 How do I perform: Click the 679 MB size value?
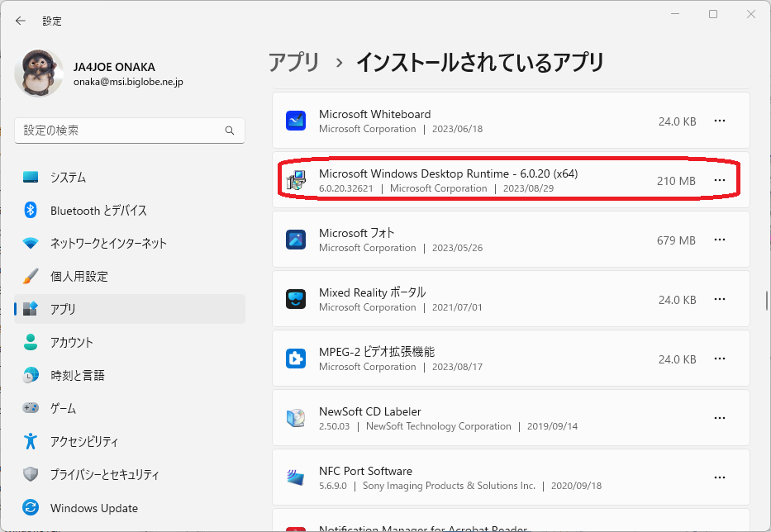click(676, 240)
